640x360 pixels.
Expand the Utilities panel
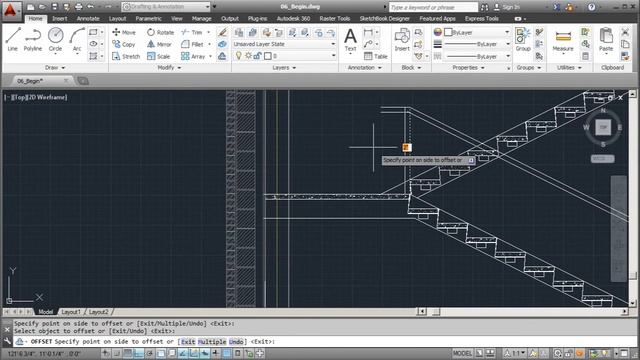(569, 68)
